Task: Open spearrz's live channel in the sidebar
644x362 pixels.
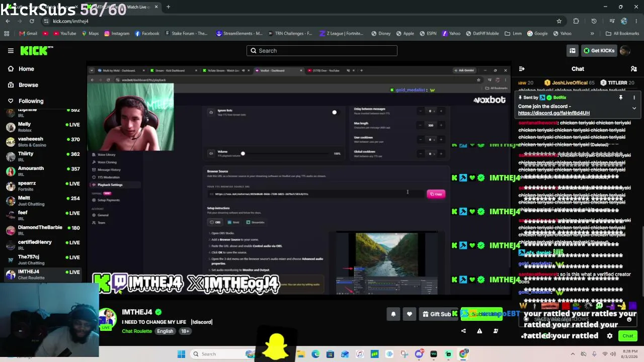Action: point(43,186)
